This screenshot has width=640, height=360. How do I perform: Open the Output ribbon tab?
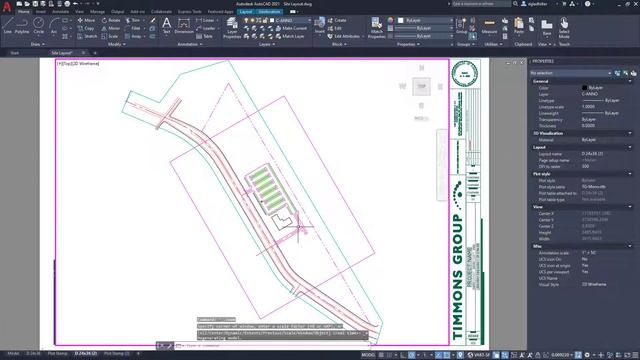[x=118, y=12]
